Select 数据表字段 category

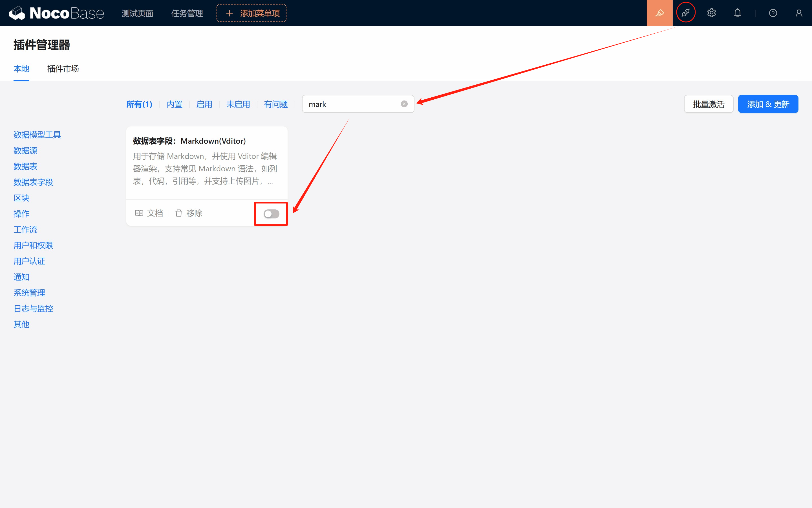tap(33, 182)
